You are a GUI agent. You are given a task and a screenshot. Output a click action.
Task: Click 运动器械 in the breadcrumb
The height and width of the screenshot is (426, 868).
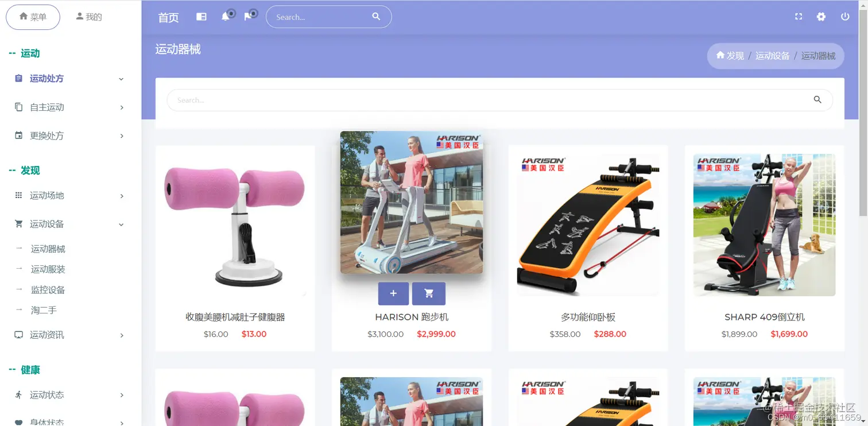point(818,56)
